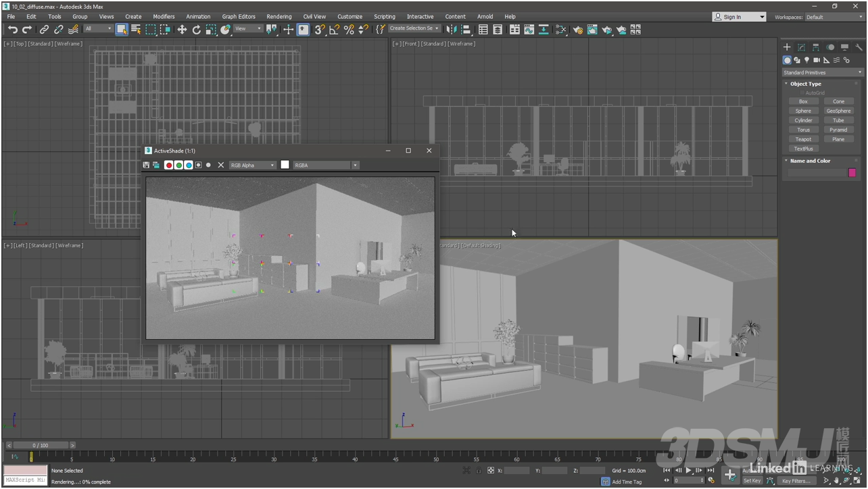Screen dimensions: 868x489
Task: Click the Teapot primitive button
Action: (803, 139)
